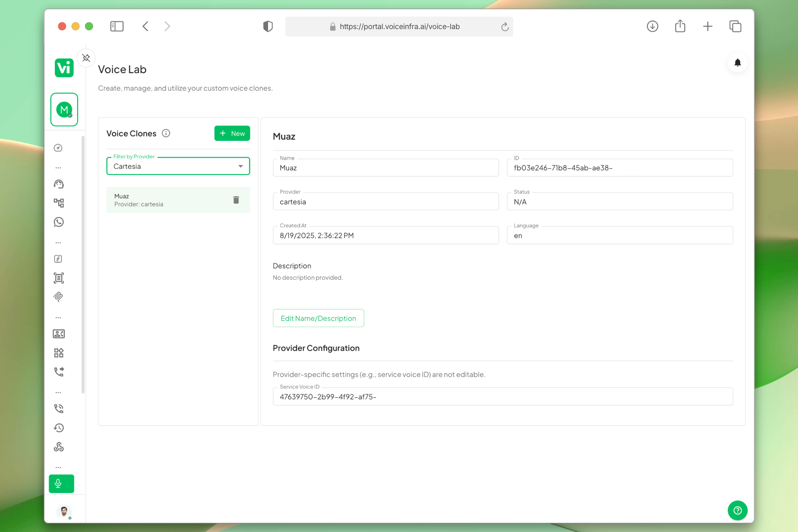Click the Status field showing N/A
Viewport: 798px width, 532px height.
(620, 201)
